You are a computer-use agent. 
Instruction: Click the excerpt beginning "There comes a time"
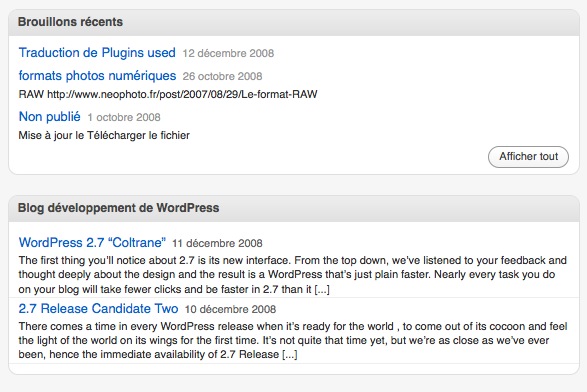click(x=293, y=340)
